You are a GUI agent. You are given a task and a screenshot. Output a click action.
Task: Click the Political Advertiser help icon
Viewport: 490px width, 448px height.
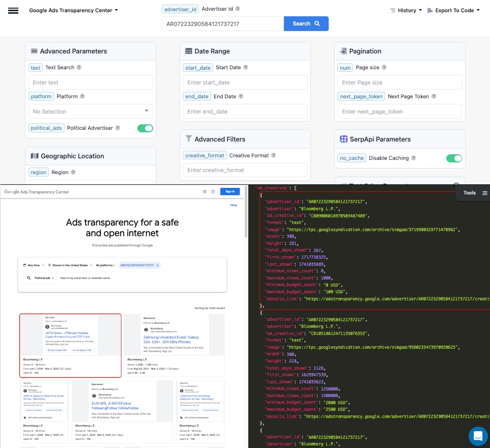click(x=118, y=128)
